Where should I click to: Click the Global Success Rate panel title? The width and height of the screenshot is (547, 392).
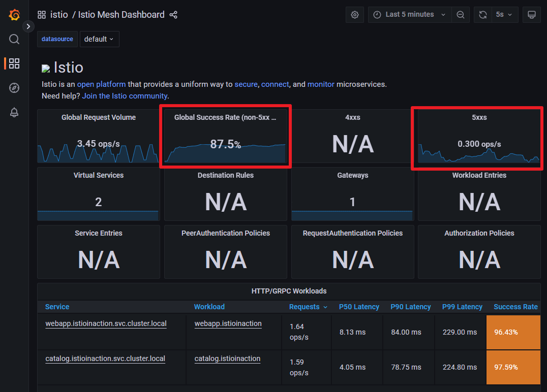point(225,117)
